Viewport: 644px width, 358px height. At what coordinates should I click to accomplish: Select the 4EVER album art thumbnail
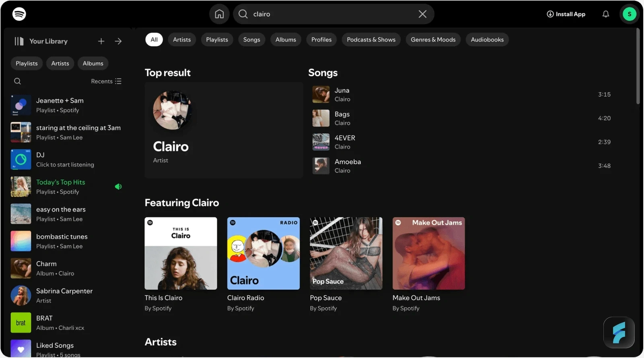coord(321,142)
